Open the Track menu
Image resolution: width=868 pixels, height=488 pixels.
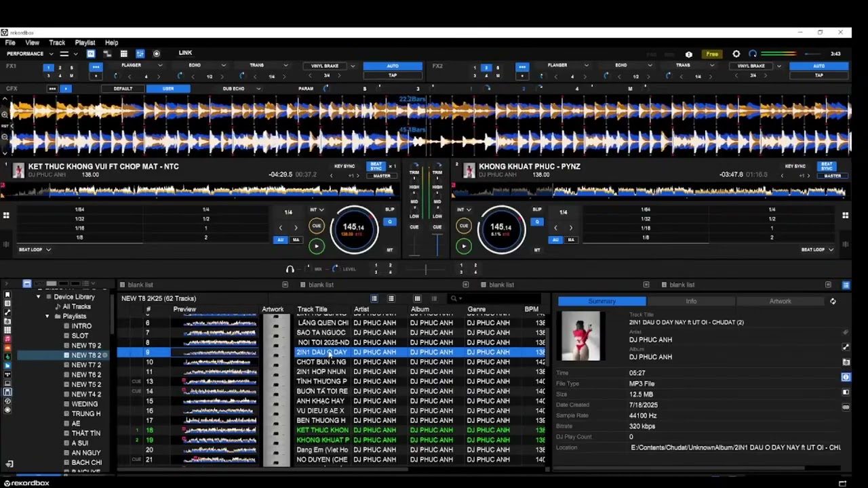57,43
